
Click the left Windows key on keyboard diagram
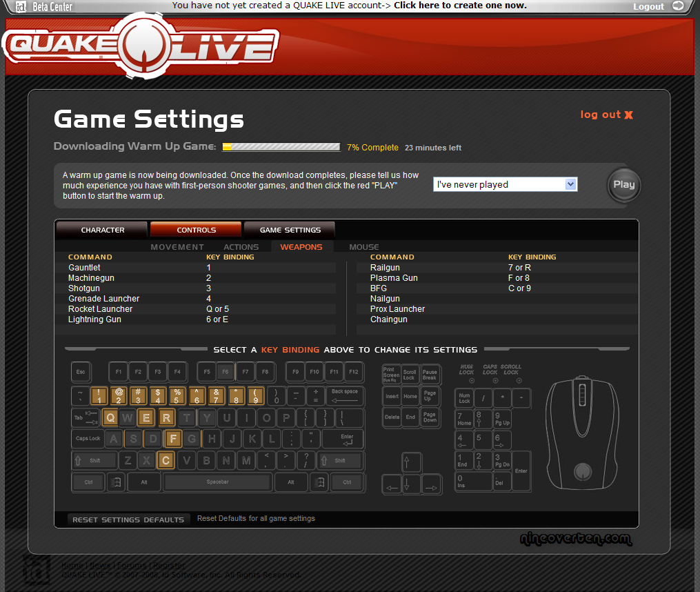(x=117, y=482)
